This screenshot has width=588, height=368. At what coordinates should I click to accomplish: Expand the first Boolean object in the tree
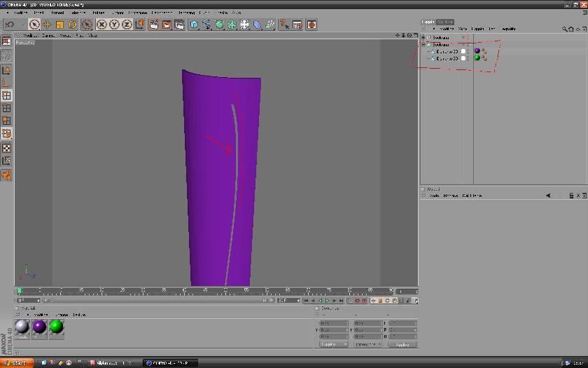423,38
